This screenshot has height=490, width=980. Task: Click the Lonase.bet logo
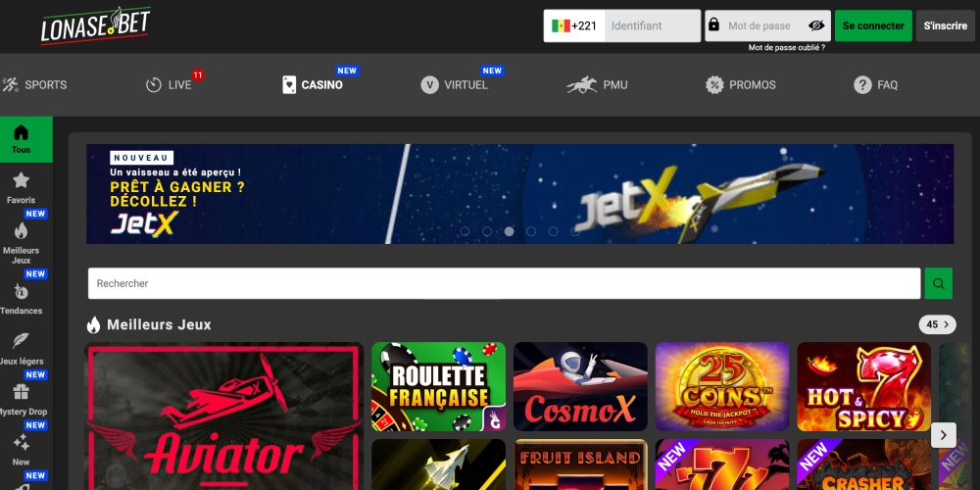[96, 25]
